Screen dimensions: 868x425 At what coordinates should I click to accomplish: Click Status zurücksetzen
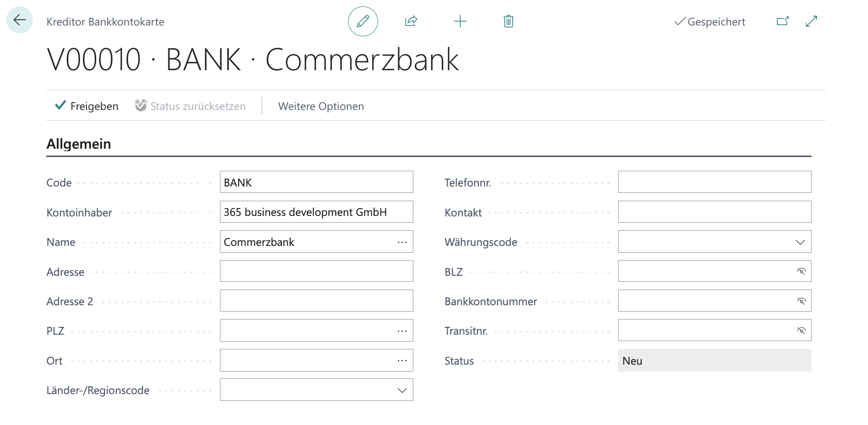190,106
